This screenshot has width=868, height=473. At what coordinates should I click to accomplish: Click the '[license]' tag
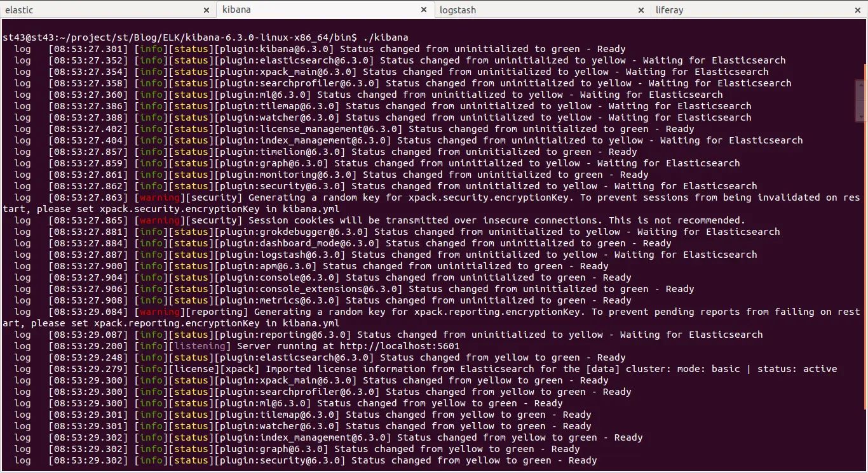pos(194,369)
